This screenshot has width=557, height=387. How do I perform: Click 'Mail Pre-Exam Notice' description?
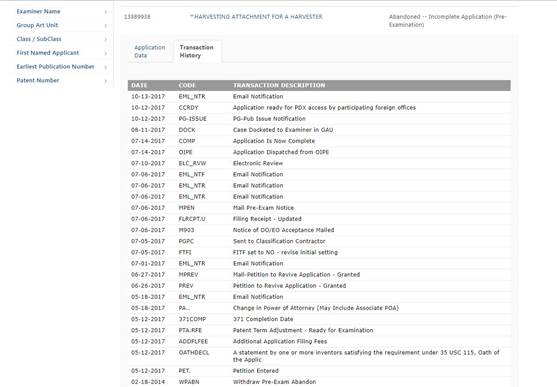coord(263,208)
